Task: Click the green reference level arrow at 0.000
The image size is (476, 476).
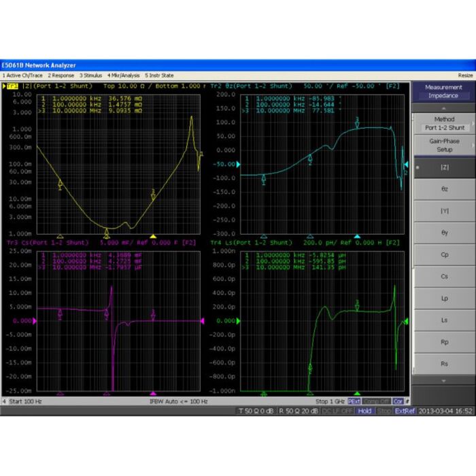Action: (238, 321)
